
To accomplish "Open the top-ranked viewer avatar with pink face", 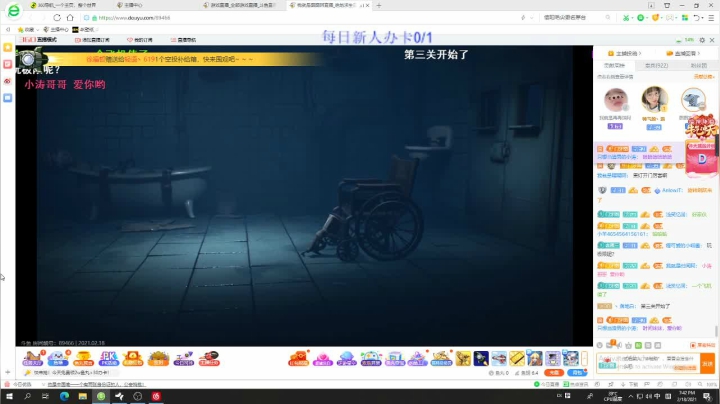I will pyautogui.click(x=615, y=99).
